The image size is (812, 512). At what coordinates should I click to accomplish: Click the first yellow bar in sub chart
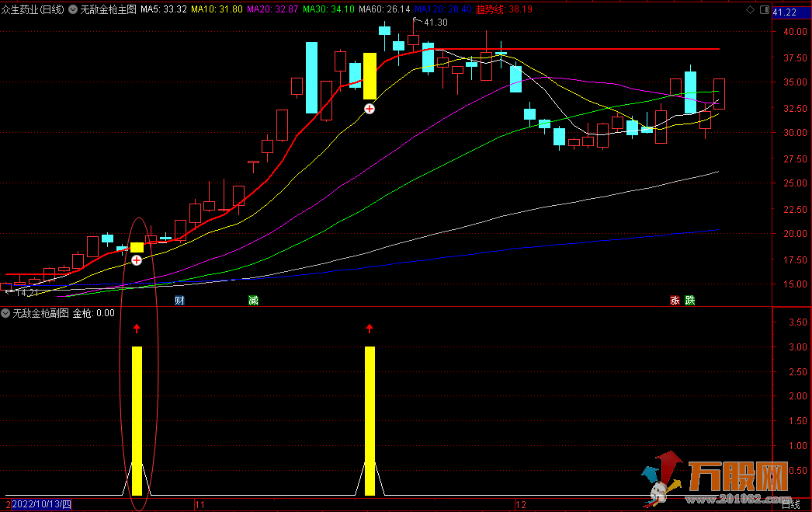(137, 421)
